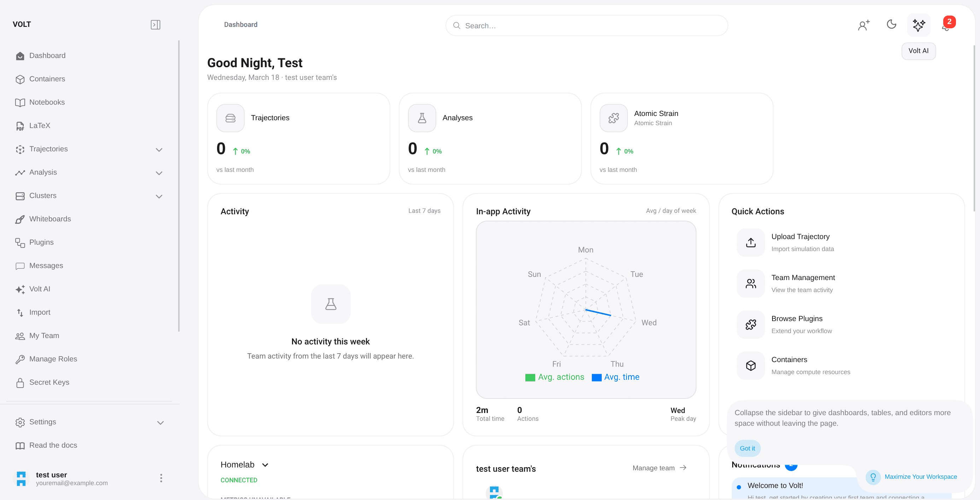Toggle the green Avg. actions legend swatch

[x=530, y=377]
